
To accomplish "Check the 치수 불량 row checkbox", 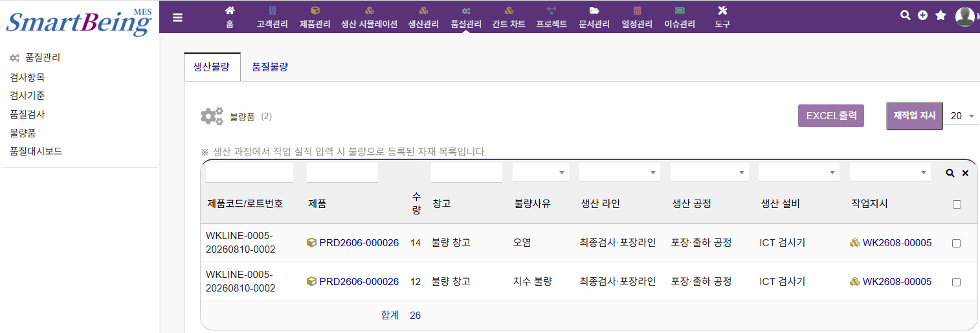I will click(957, 282).
